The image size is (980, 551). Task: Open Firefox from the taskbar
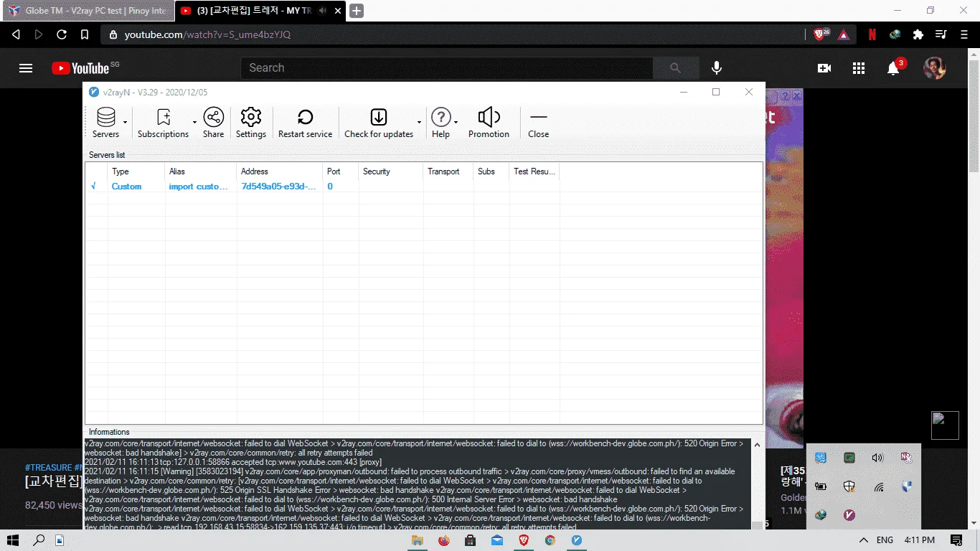pos(444,540)
